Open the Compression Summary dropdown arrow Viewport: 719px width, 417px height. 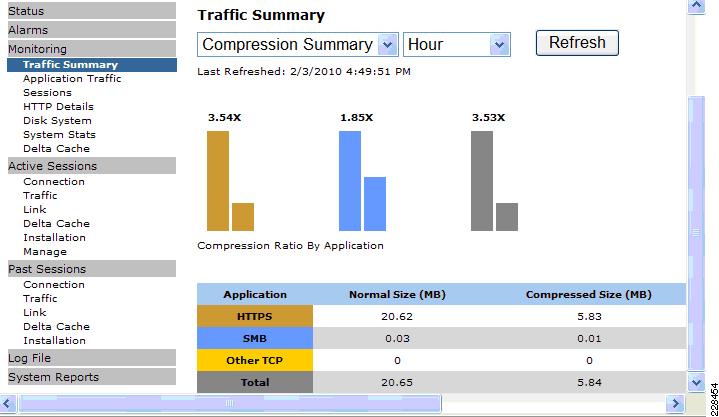click(x=387, y=44)
